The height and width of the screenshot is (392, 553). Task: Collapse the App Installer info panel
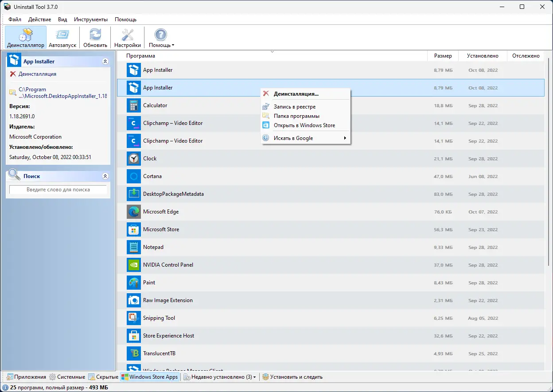tap(105, 62)
